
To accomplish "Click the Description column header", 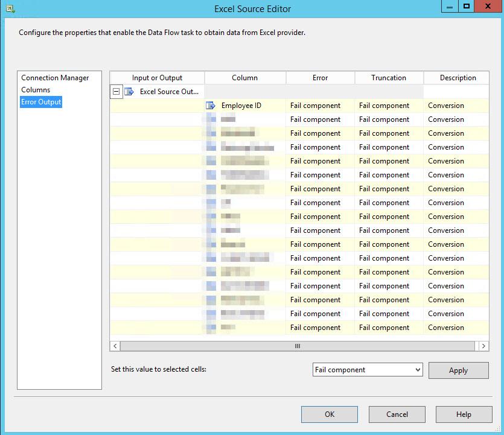I will coord(458,78).
